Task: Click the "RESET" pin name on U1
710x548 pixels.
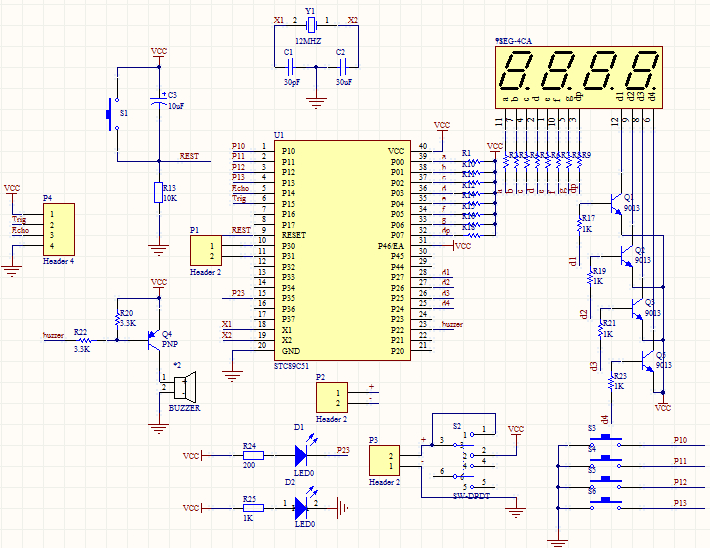Action: (x=294, y=235)
